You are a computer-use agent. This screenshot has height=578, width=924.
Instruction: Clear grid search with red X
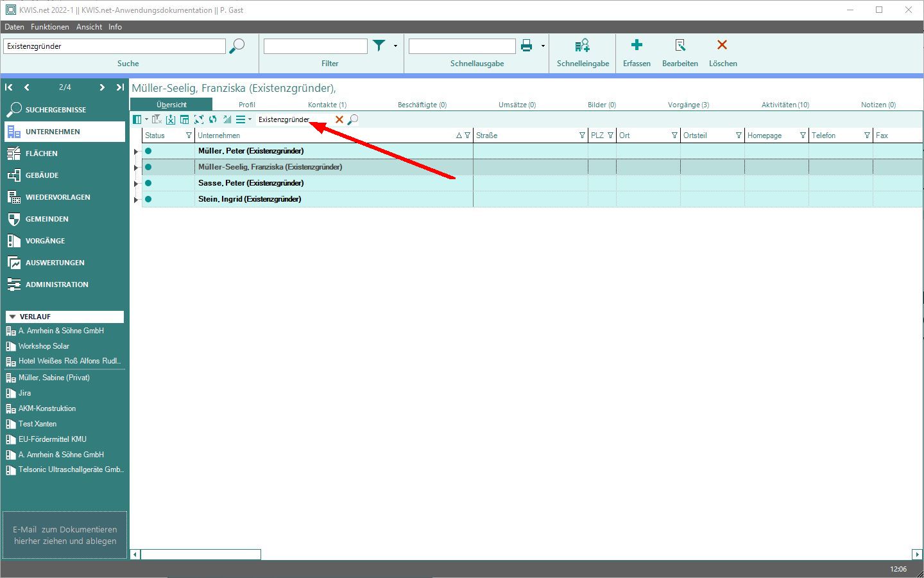339,119
